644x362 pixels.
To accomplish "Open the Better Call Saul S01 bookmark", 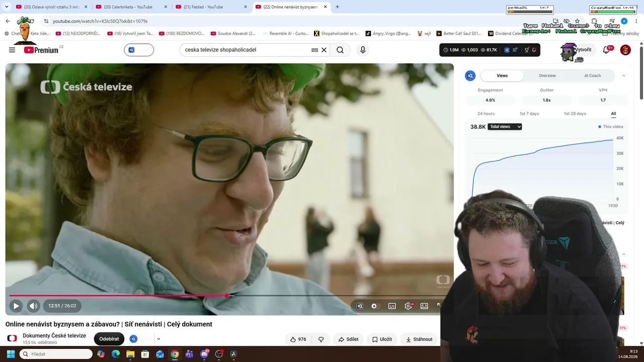I will pos(458,34).
